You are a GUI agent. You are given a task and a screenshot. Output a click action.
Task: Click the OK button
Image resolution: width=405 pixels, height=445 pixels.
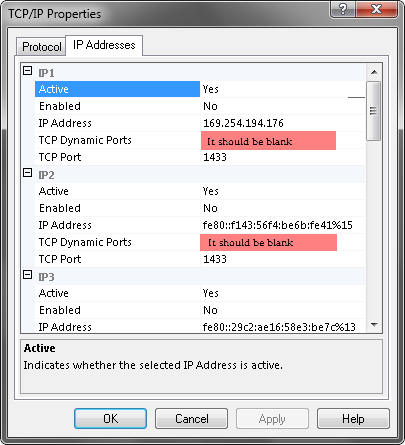[110, 418]
